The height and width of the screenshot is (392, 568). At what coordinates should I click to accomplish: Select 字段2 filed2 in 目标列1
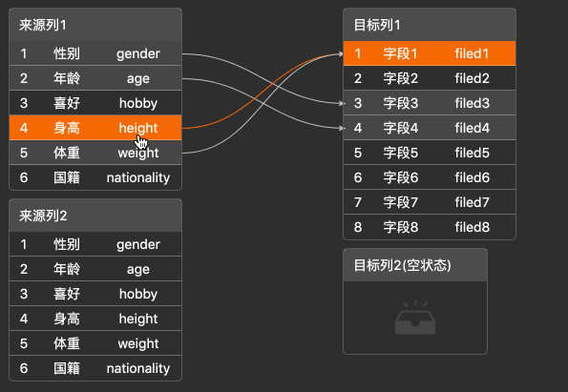[430, 78]
